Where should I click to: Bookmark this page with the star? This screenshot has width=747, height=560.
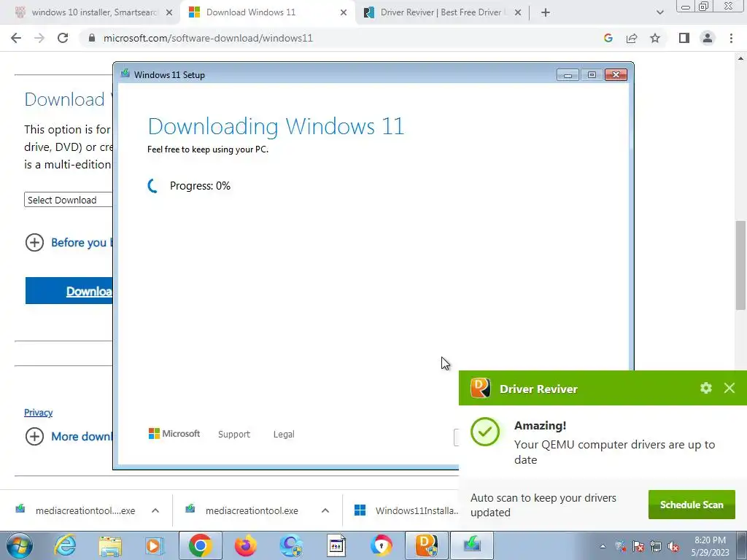coord(655,38)
